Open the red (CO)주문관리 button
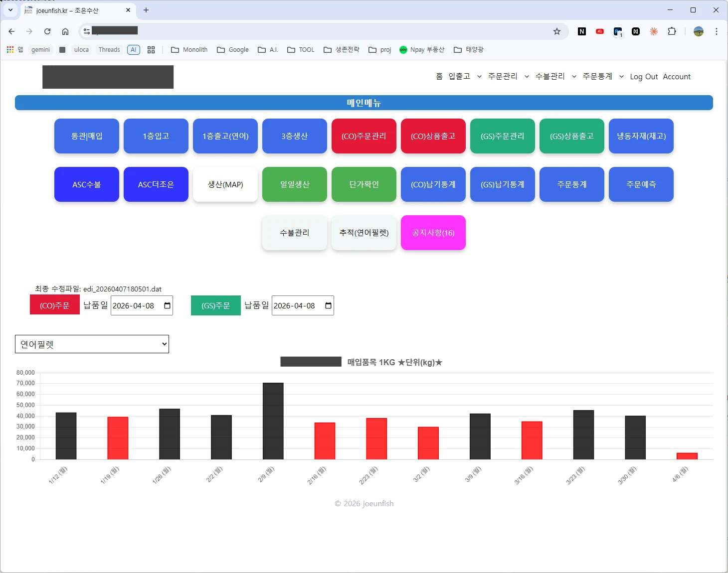Screen dimensions: 728x573 pyautogui.click(x=364, y=136)
